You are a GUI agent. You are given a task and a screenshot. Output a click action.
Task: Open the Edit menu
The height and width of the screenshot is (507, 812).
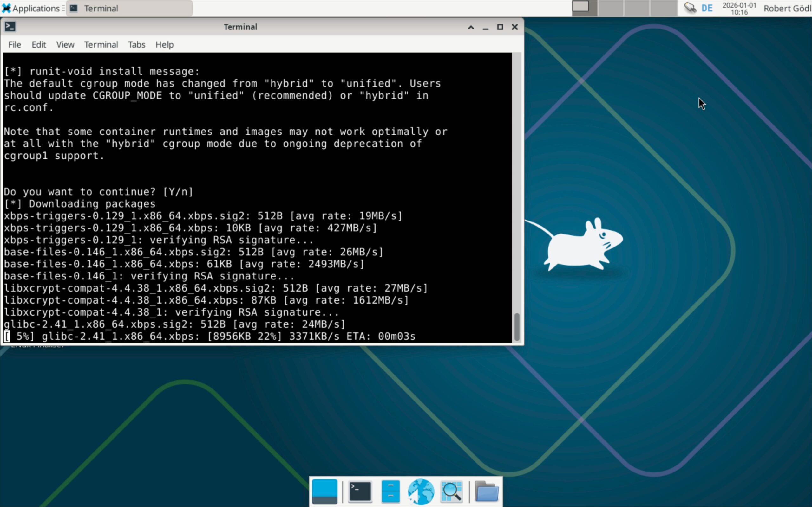pyautogui.click(x=39, y=45)
